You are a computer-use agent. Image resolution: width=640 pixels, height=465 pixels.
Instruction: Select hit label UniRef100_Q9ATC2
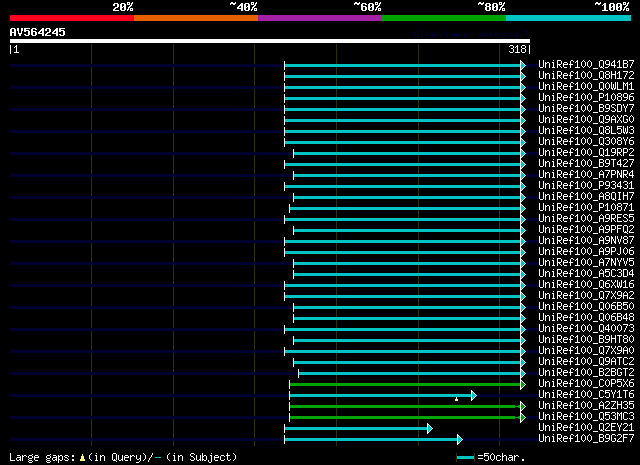coord(586,362)
